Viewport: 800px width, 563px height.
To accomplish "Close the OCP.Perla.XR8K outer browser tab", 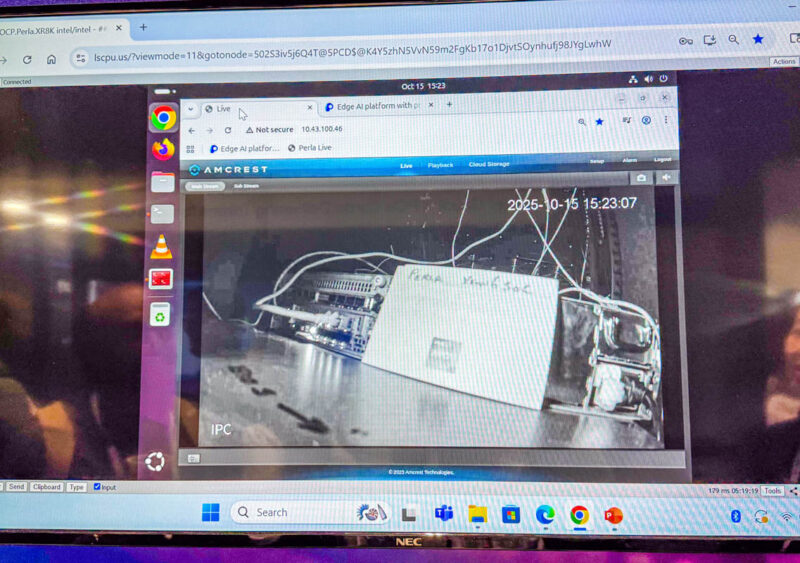I will [118, 28].
